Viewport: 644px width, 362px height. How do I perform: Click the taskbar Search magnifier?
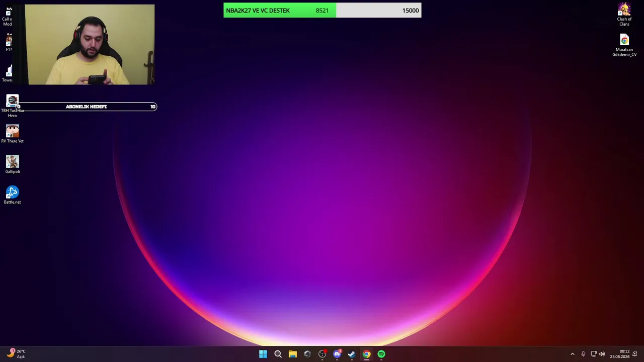point(278,354)
